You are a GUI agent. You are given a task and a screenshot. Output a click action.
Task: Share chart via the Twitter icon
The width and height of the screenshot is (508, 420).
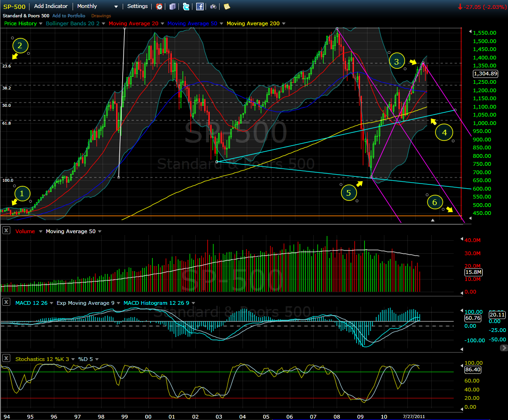click(186, 7)
